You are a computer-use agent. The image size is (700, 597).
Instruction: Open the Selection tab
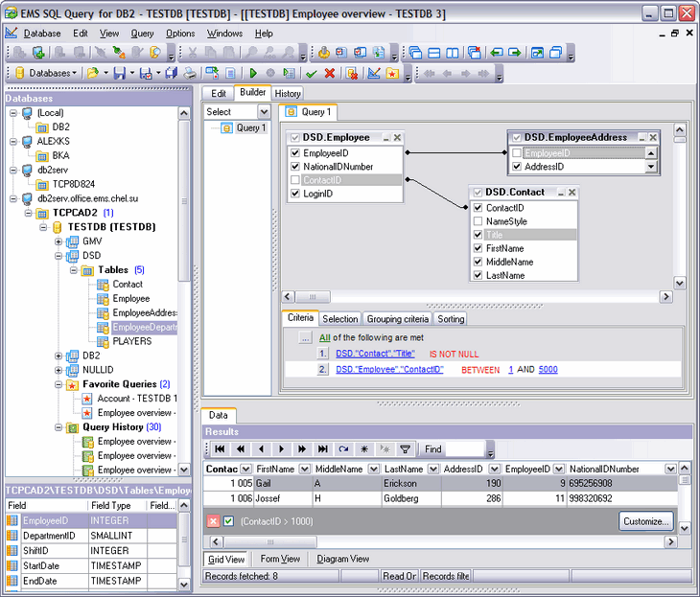tap(340, 319)
